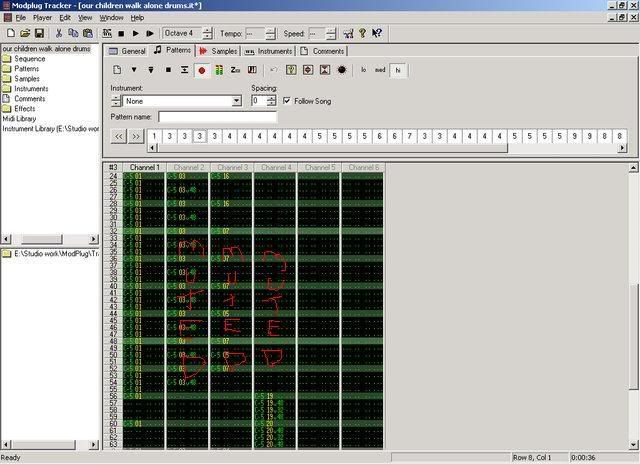This screenshot has height=465, width=640.
Task: Play the song using the main toolbar
Action: pos(136,33)
